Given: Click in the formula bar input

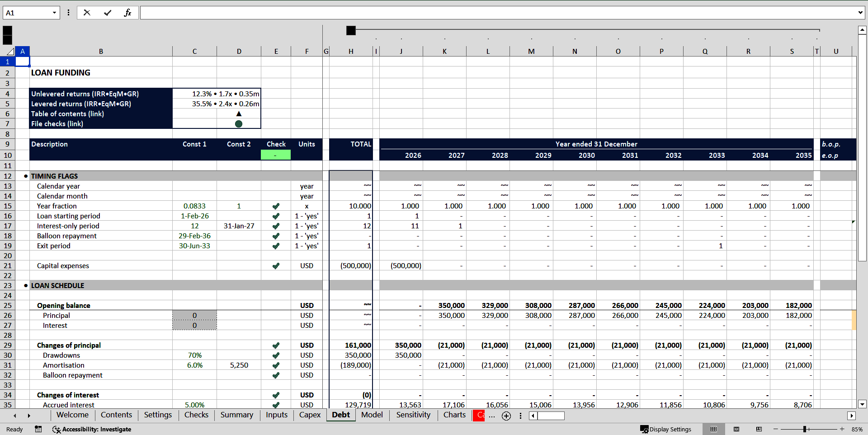Looking at the screenshot, I should (x=497, y=13).
